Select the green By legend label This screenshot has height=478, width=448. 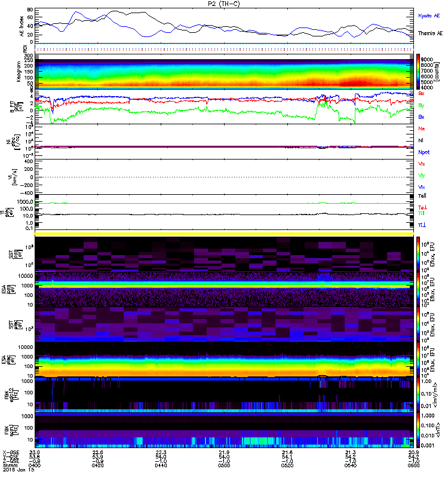click(421, 105)
